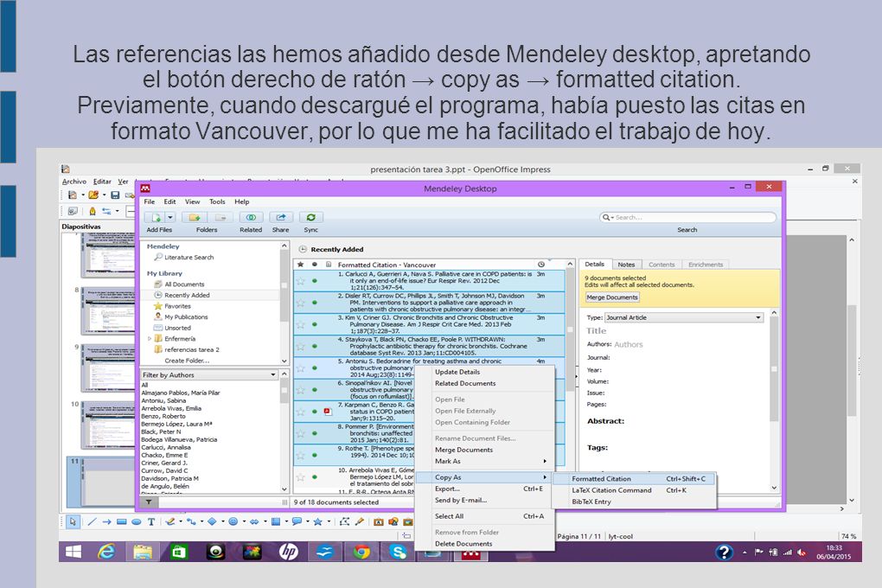Screen dimensions: 882x588
Task: Sort by the read/unread dot column header
Action: pyautogui.click(x=315, y=265)
